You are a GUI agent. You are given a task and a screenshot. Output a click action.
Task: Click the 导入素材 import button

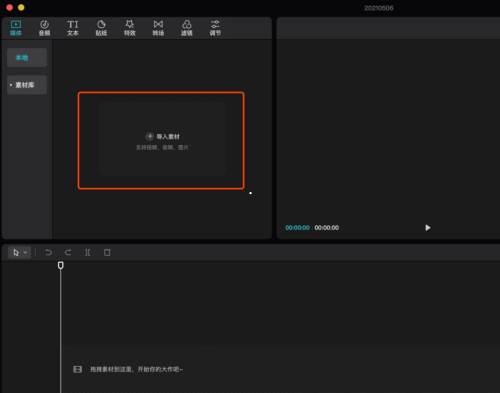[163, 137]
